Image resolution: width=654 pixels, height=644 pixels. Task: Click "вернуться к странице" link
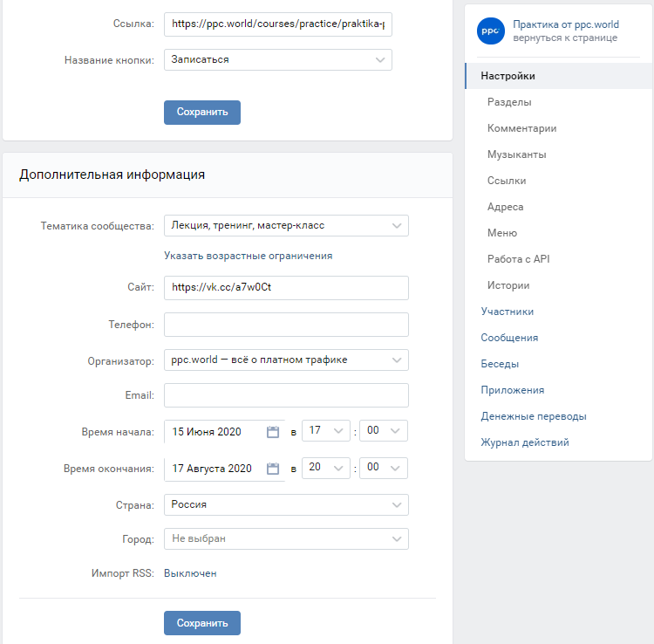click(x=565, y=38)
